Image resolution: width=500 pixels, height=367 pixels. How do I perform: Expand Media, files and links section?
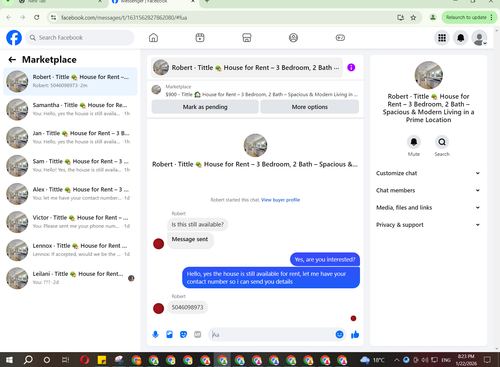tap(428, 207)
